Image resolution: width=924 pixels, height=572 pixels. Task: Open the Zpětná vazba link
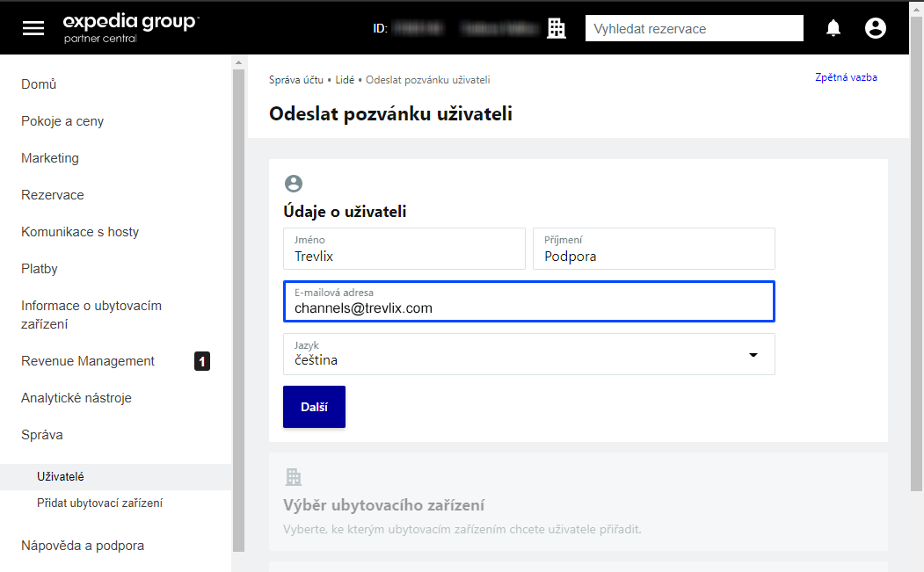click(x=846, y=76)
